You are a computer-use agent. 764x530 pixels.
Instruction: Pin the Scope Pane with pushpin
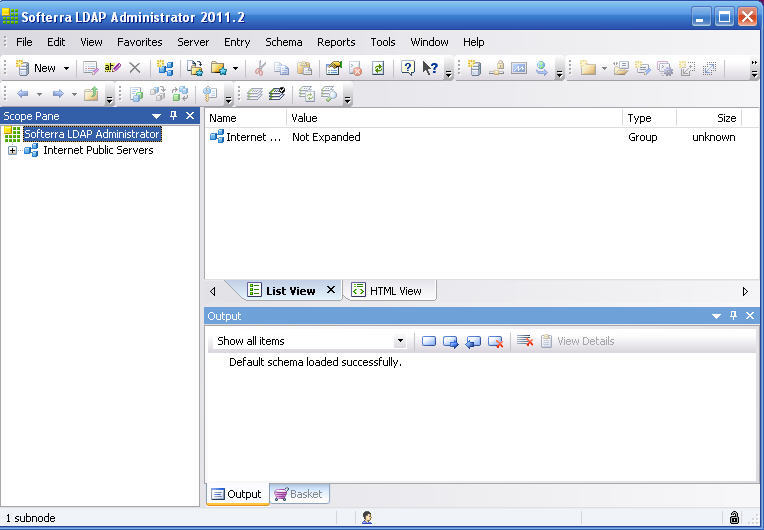(x=173, y=116)
